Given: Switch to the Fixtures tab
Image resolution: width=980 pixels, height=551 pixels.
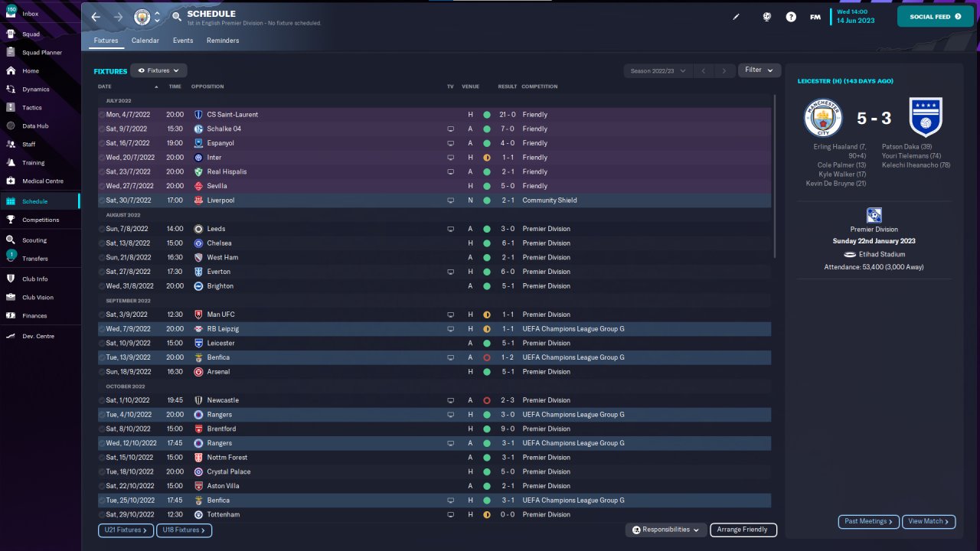Looking at the screenshot, I should click(106, 41).
